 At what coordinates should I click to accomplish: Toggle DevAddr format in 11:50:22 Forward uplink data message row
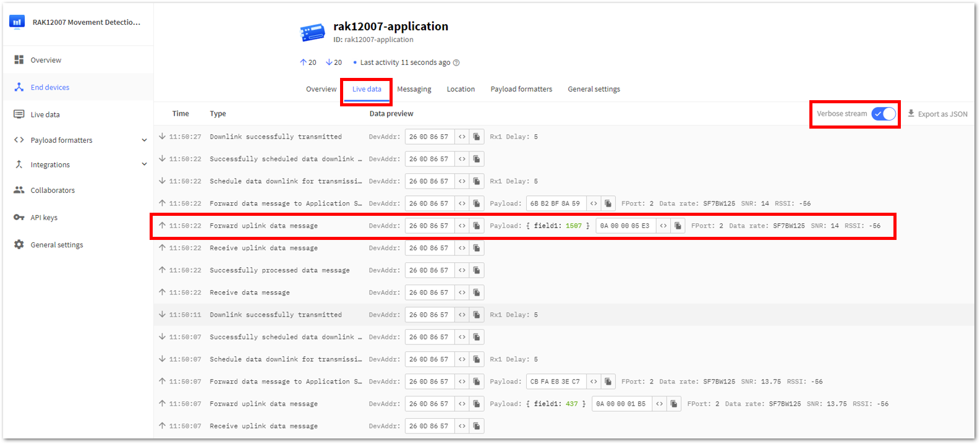(x=462, y=226)
